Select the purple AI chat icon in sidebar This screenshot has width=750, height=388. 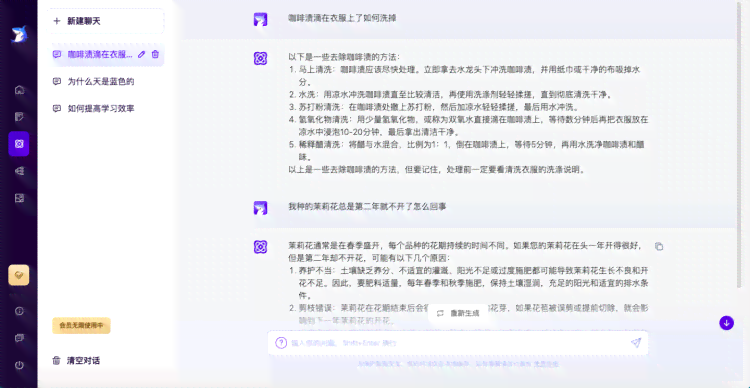(19, 144)
